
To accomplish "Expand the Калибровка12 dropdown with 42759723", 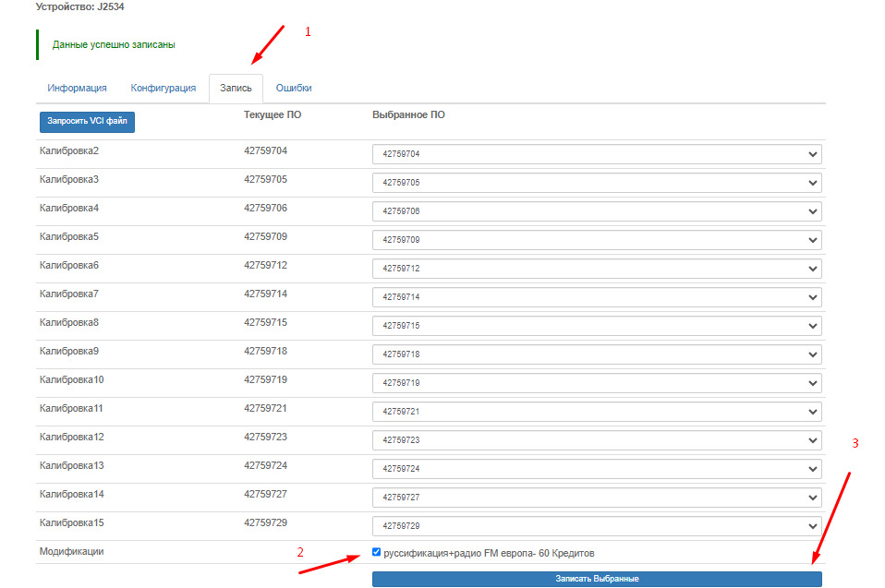I will pos(597,440).
